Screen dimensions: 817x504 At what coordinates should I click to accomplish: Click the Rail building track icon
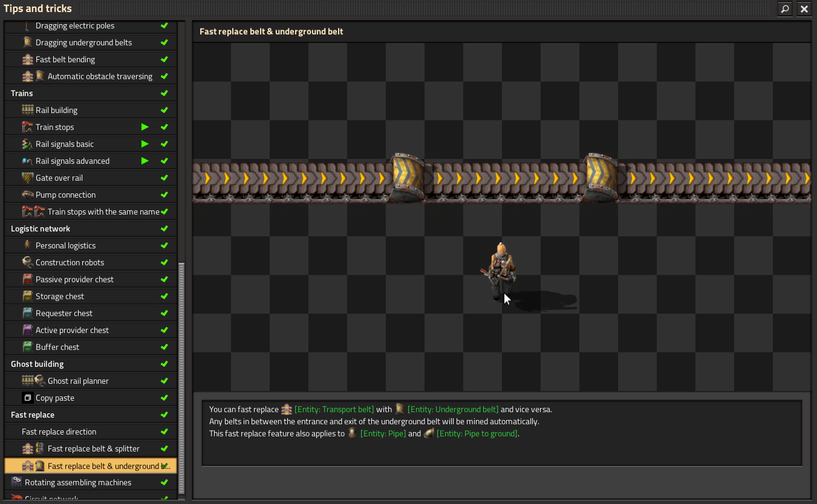tap(28, 110)
